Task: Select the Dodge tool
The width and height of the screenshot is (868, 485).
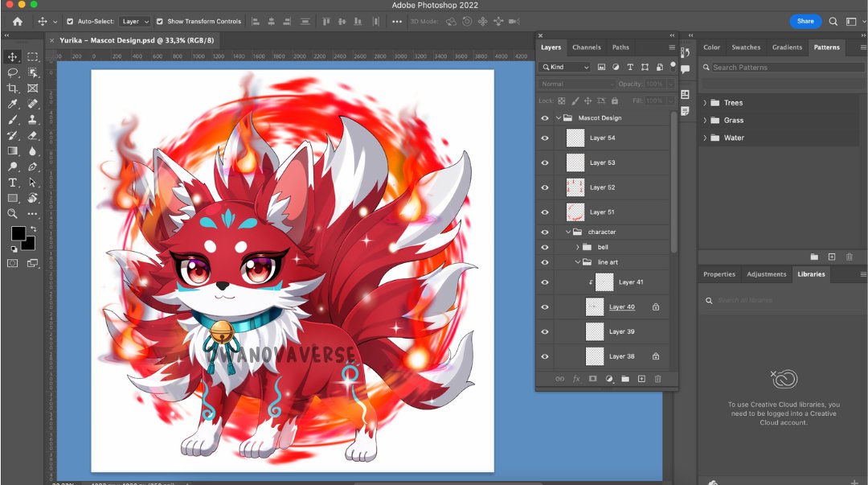Action: point(12,166)
